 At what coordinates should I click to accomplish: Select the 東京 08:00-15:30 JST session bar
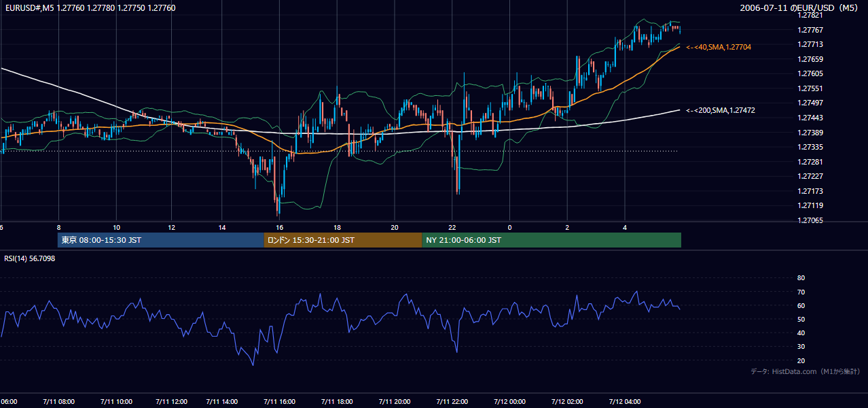tap(160, 240)
